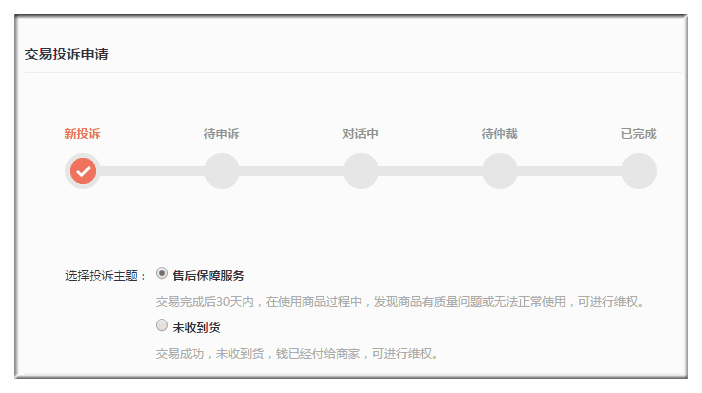Click the 对话中 step circle
702x393 pixels.
click(x=361, y=171)
